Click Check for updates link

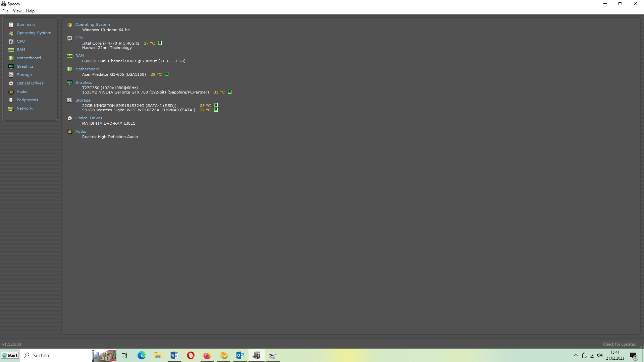[x=620, y=344]
